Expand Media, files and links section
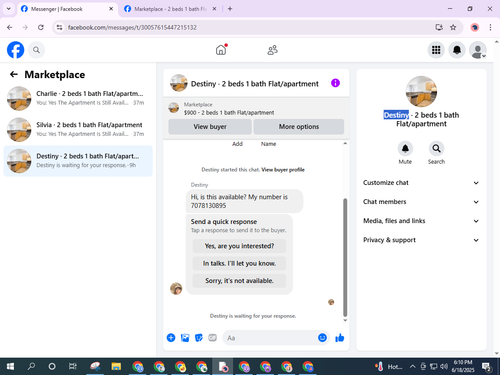 click(x=421, y=221)
